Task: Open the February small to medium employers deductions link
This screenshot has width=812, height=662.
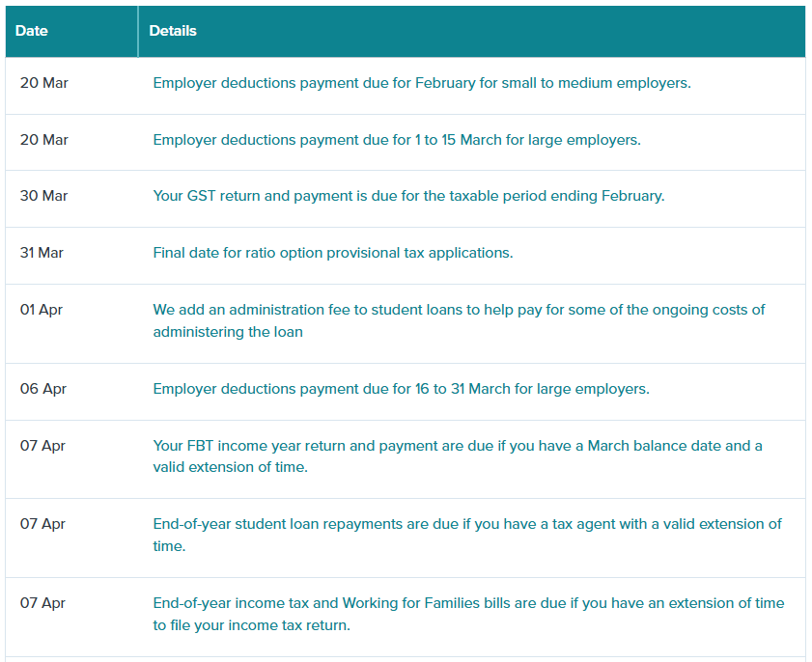Action: pyautogui.click(x=421, y=83)
